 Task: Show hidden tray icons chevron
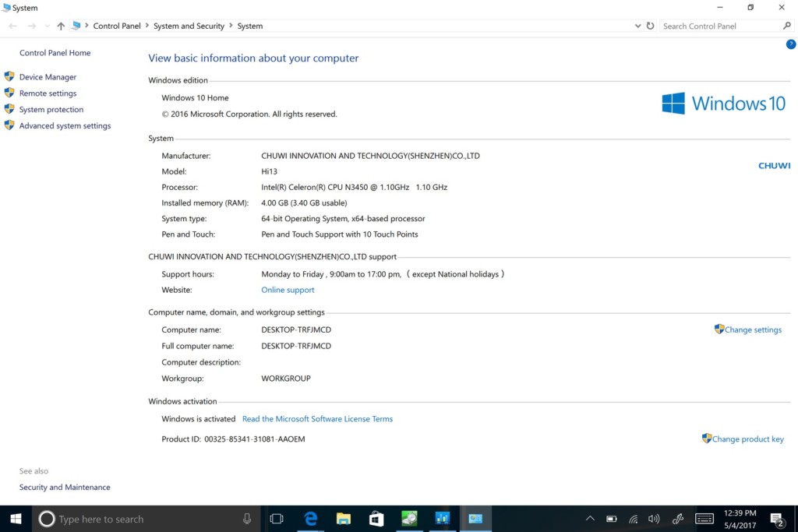click(590, 519)
